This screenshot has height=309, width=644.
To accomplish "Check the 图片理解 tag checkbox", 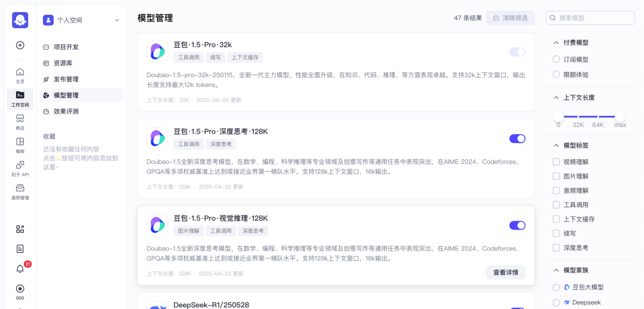I will [x=556, y=177].
